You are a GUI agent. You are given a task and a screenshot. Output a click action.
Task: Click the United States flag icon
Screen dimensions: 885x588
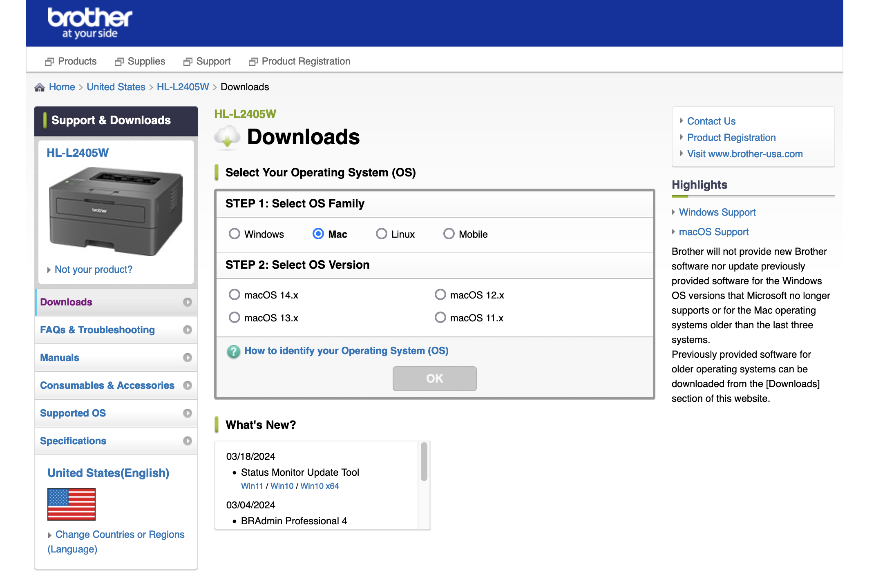(72, 504)
